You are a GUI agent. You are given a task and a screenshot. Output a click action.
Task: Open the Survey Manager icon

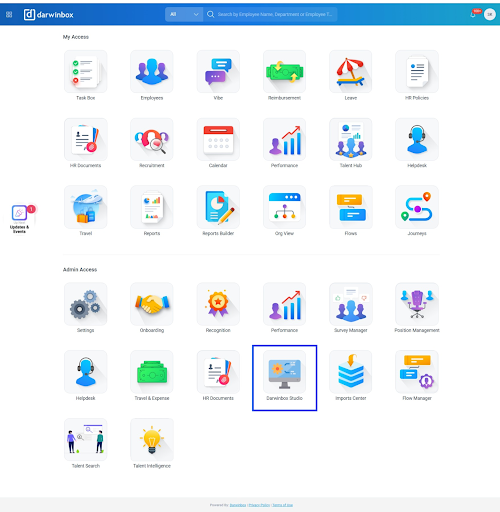(x=351, y=304)
